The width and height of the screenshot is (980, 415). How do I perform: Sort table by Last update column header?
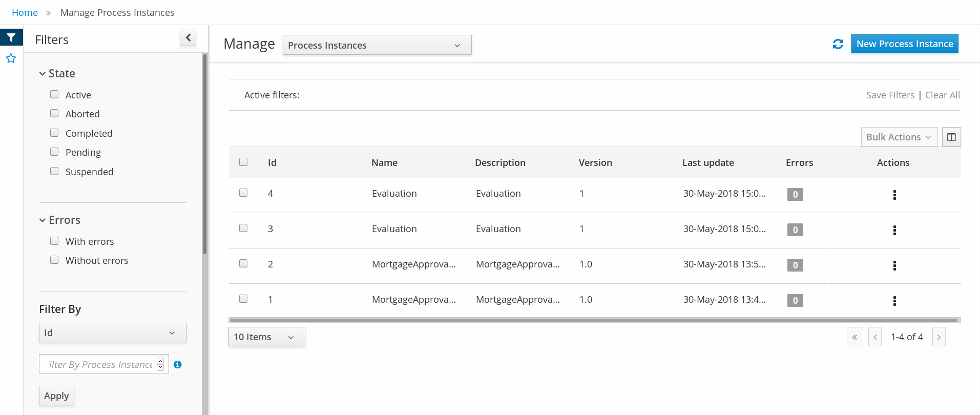point(708,163)
